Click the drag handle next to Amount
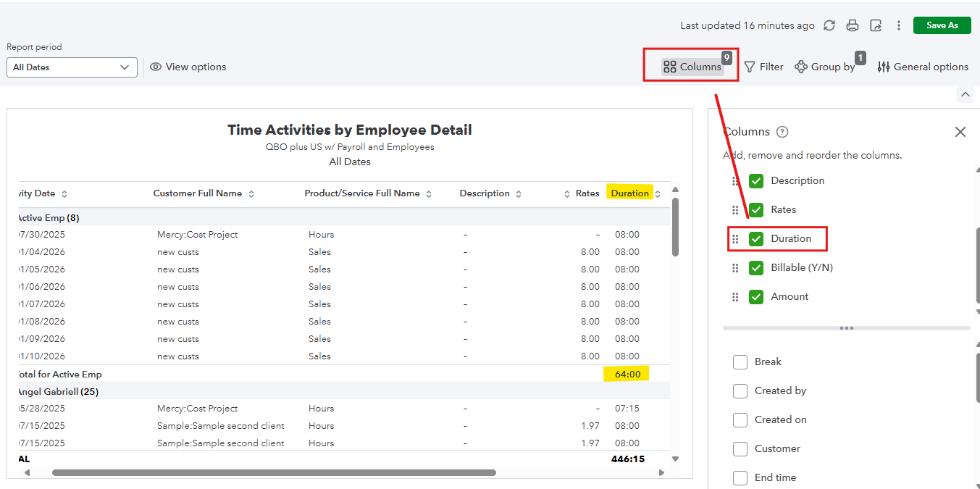 pyautogui.click(x=735, y=297)
